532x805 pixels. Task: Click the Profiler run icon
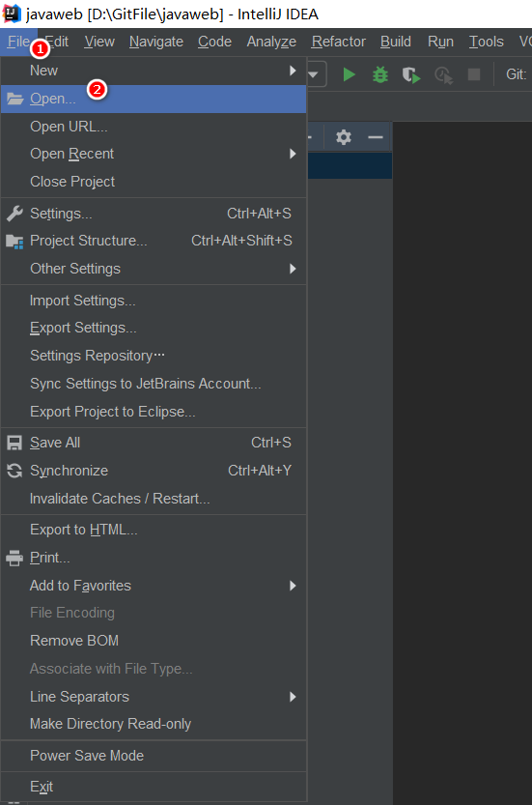click(443, 75)
